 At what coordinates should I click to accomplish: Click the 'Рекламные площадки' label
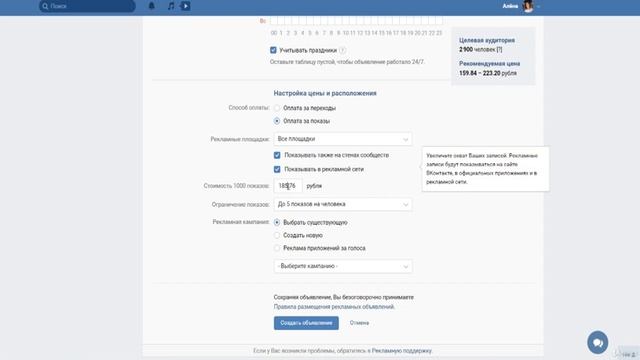pyautogui.click(x=240, y=139)
